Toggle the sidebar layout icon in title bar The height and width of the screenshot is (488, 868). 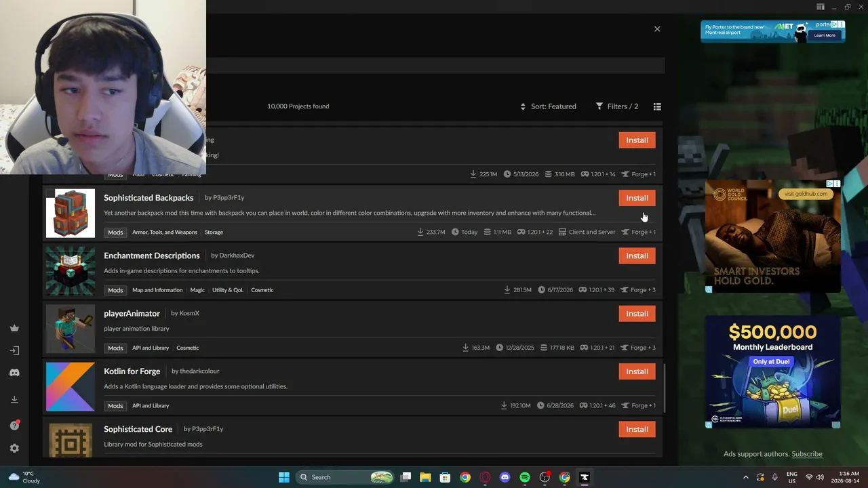821,7
